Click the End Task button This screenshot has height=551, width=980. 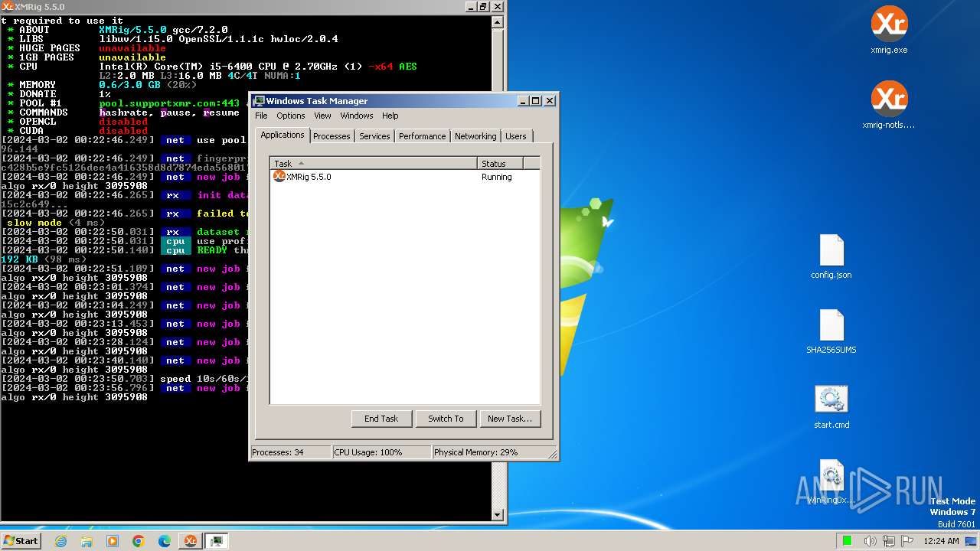click(381, 419)
